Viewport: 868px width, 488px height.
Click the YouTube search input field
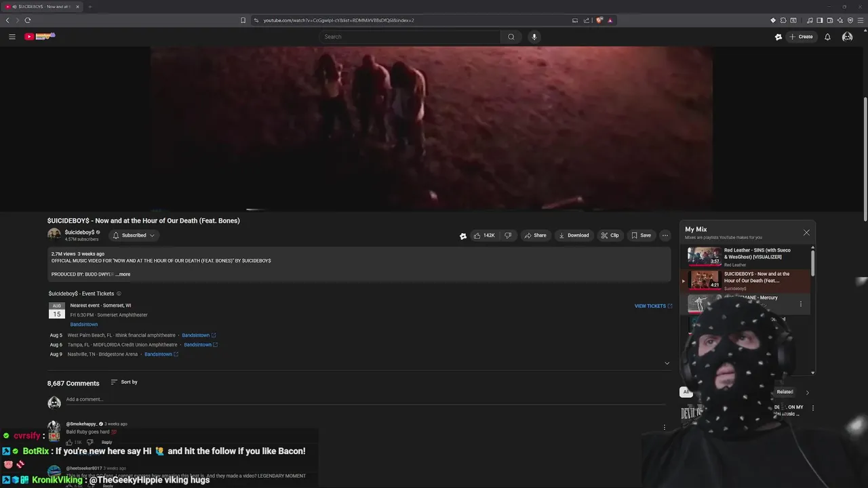tap(410, 37)
